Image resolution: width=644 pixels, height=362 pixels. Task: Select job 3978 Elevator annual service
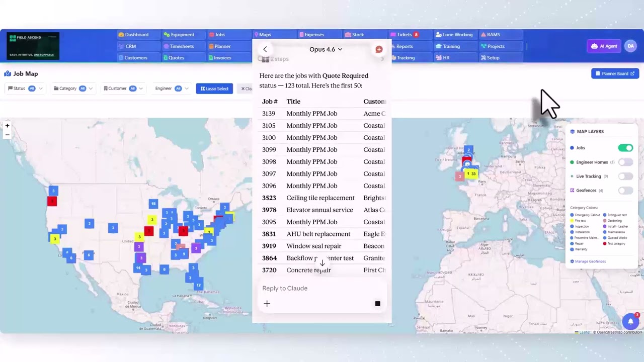pos(322,210)
